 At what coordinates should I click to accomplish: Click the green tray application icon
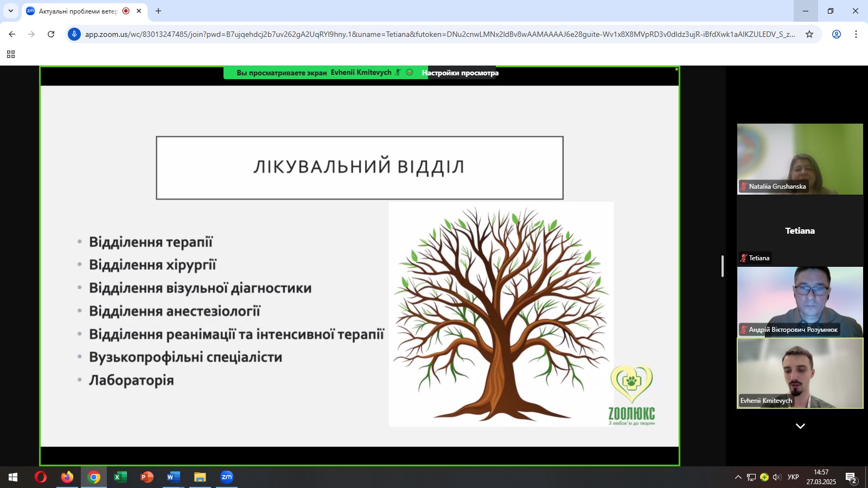pyautogui.click(x=764, y=477)
